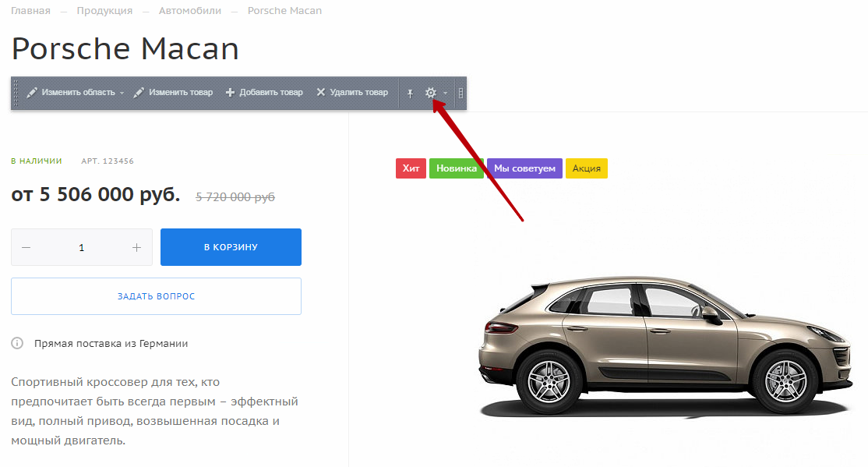Open the Автомобили breadcrumb link
Screen dimensions: 868x467
[x=190, y=11]
